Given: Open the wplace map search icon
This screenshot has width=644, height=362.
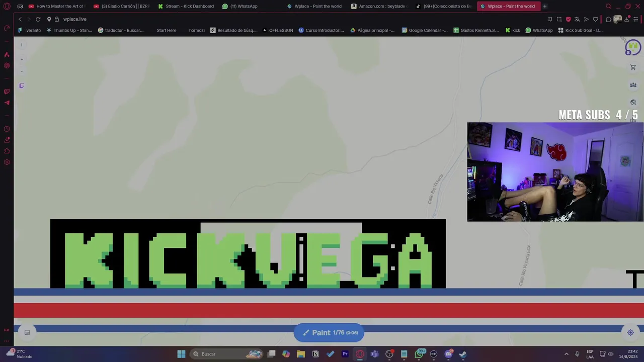Looking at the screenshot, I should [x=633, y=103].
